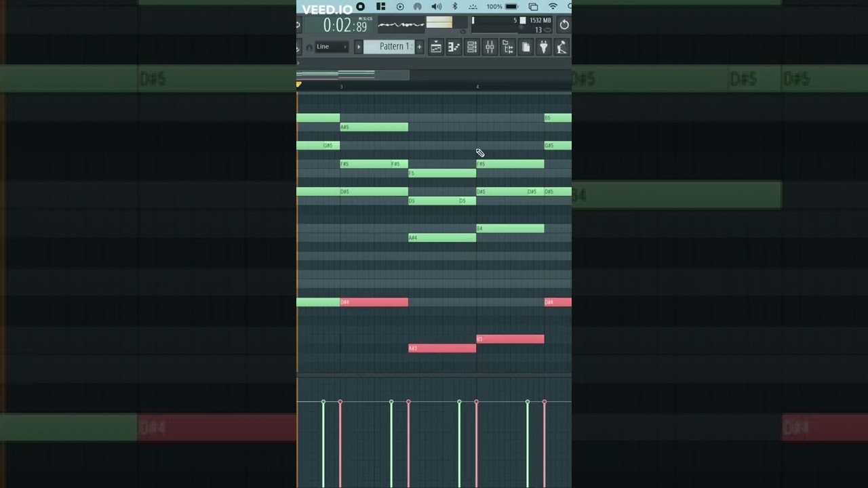
Task: Select the F5 note
Action: (x=442, y=174)
